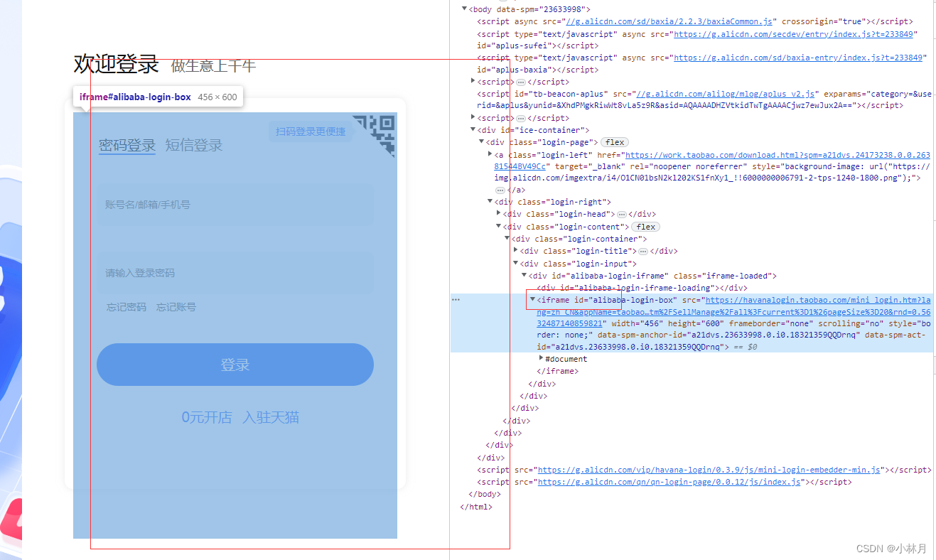Open the havanalogin.taobao.com iframe src link
Screen dimensions: 936x560
point(733,312)
